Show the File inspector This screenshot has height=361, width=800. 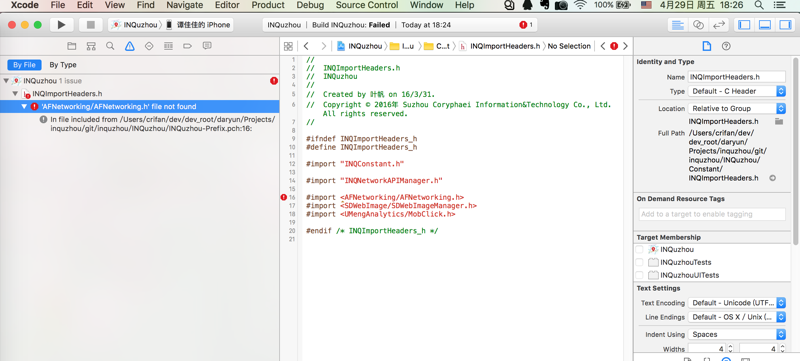[707, 46]
